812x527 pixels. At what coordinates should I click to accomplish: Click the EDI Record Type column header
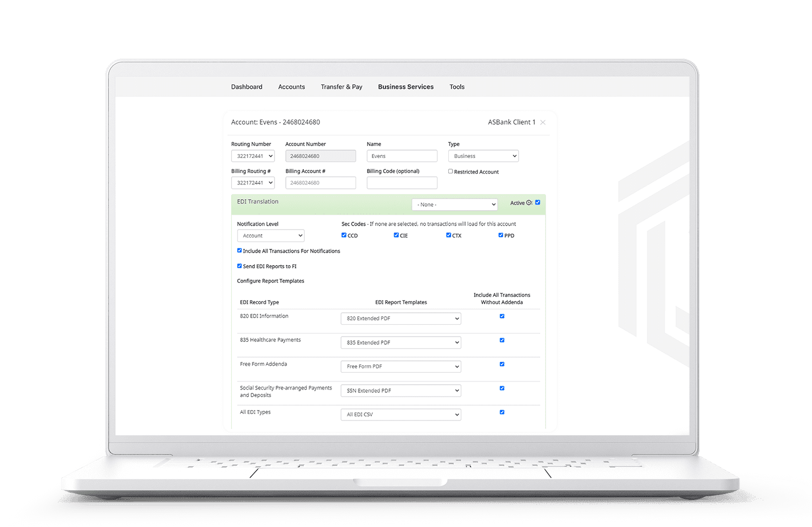click(x=259, y=302)
